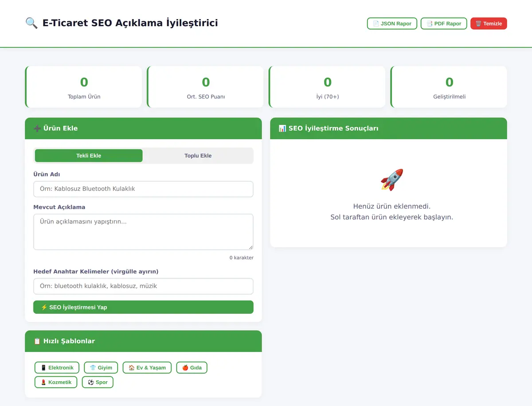Screen dimensions: 532x406
Task: Click the İyi (70+) stat card
Action: (327, 87)
